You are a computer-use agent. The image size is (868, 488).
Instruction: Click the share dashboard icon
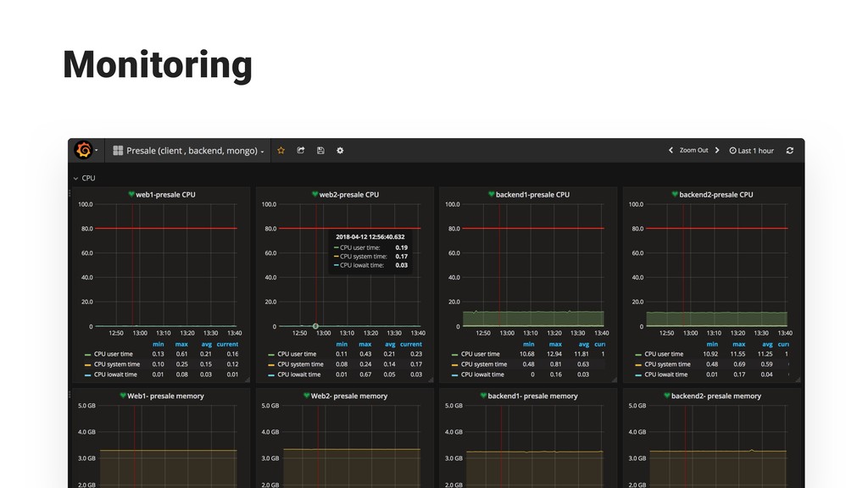tap(301, 150)
